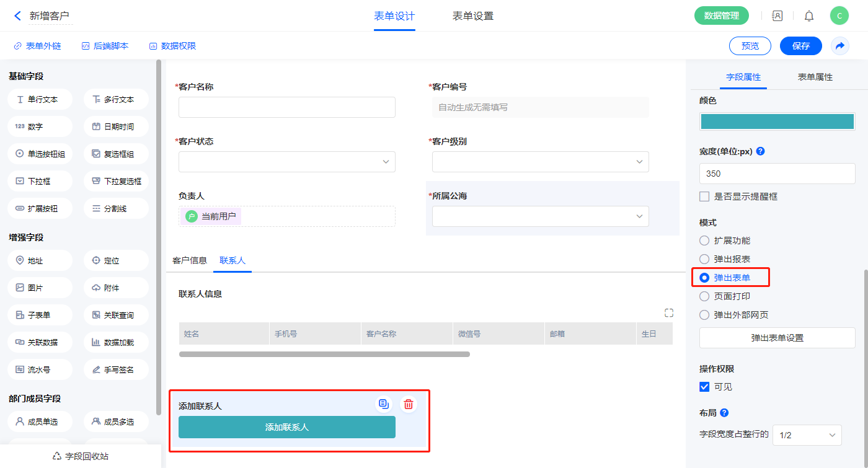Click the 弹出表单设置 button
The width and height of the screenshot is (868, 468).
(777, 338)
